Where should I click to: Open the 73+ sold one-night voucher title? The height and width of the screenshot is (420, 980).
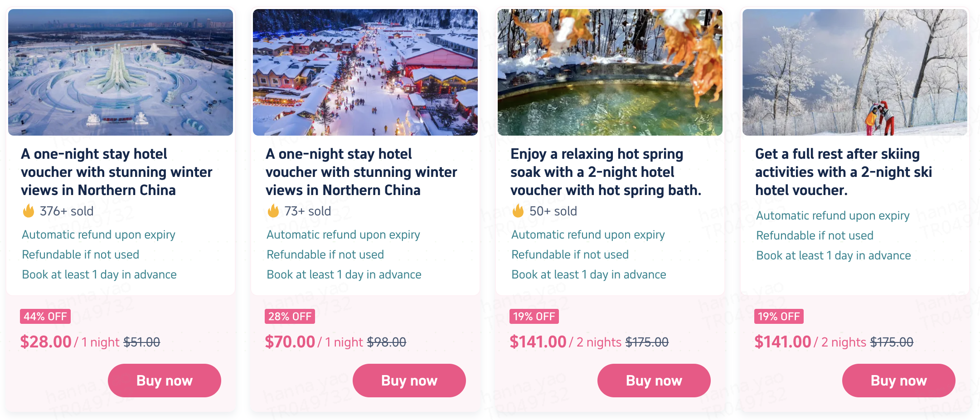click(x=361, y=172)
